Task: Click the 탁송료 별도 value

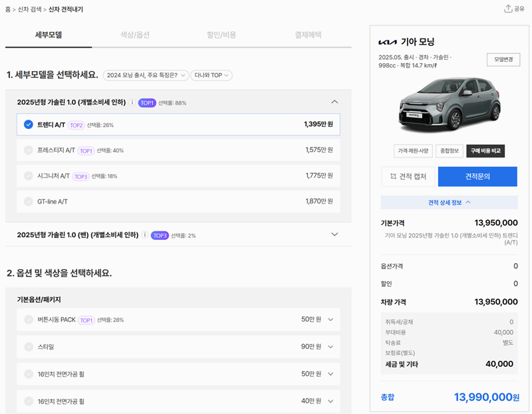Action: (508, 343)
